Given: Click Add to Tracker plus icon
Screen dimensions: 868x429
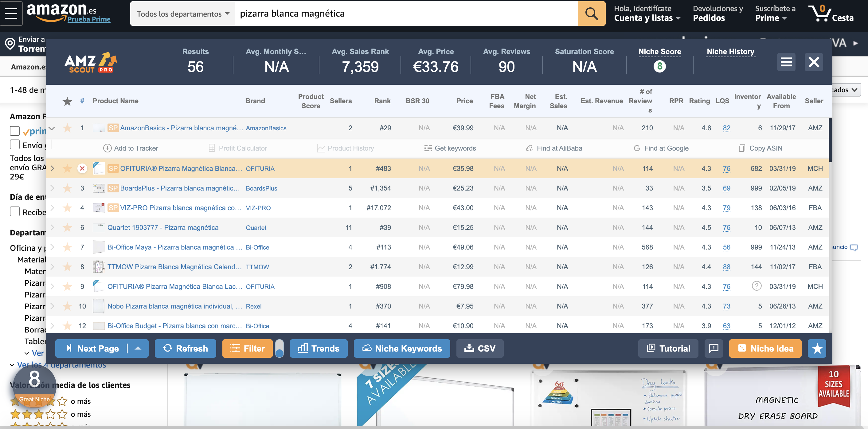Looking at the screenshot, I should (x=107, y=148).
